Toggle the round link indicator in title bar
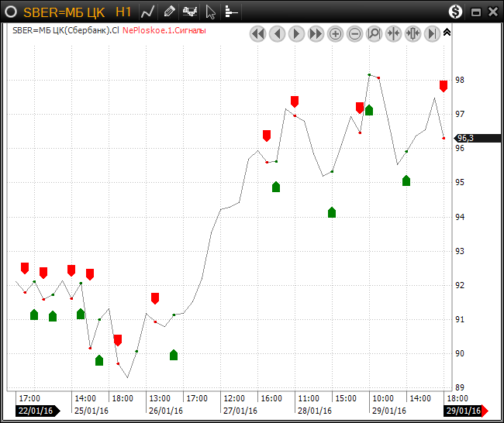This screenshot has height=423, width=504. click(x=11, y=12)
